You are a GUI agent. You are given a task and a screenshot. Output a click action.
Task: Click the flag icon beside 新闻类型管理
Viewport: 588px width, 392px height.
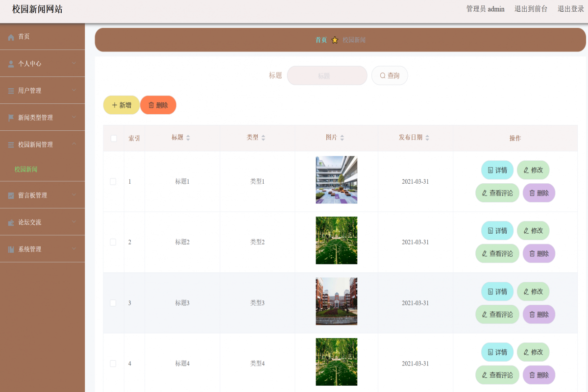click(10, 117)
